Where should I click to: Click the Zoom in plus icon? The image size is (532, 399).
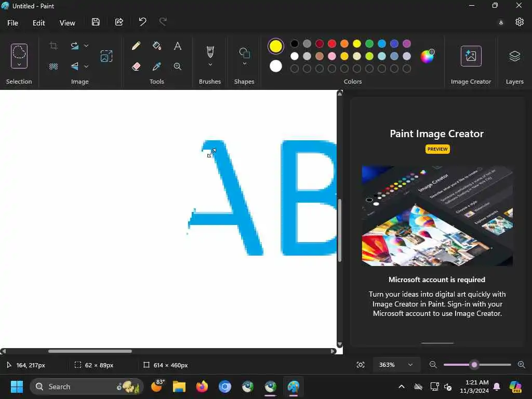pos(522,365)
